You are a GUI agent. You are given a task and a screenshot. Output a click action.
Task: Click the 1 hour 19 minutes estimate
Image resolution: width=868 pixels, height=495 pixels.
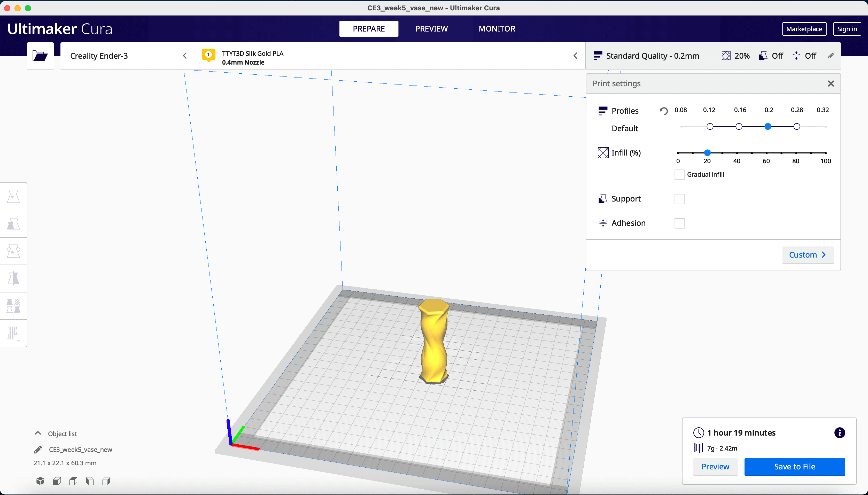pos(741,433)
